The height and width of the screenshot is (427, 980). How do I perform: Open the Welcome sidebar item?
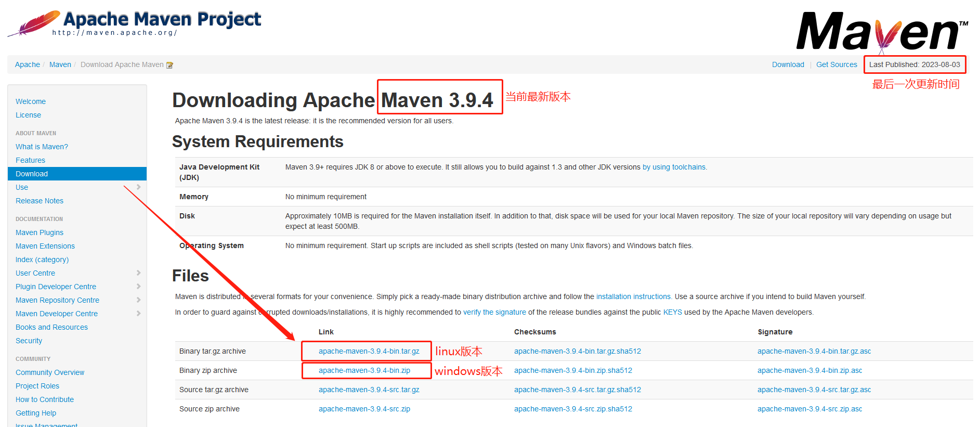(31, 101)
